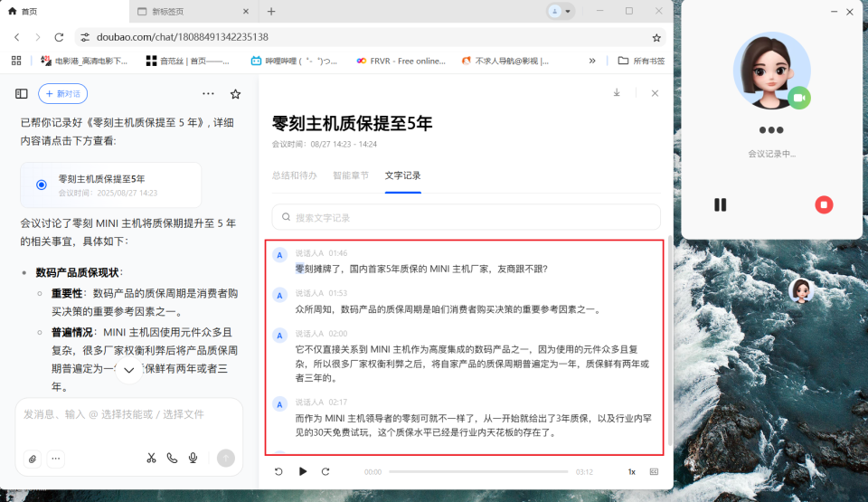Bookmark this page with the address bar star

coord(656,38)
